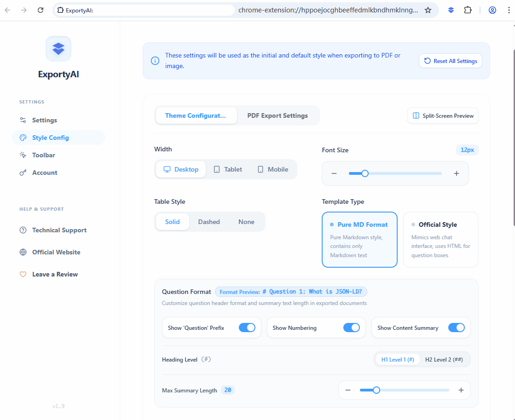Click the info icon in the blue banner

(155, 61)
